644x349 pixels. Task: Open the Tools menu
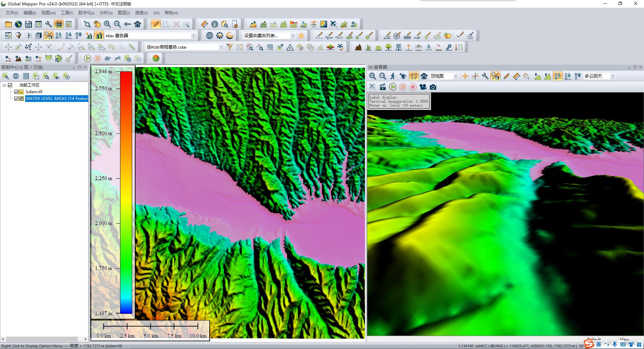[67, 13]
